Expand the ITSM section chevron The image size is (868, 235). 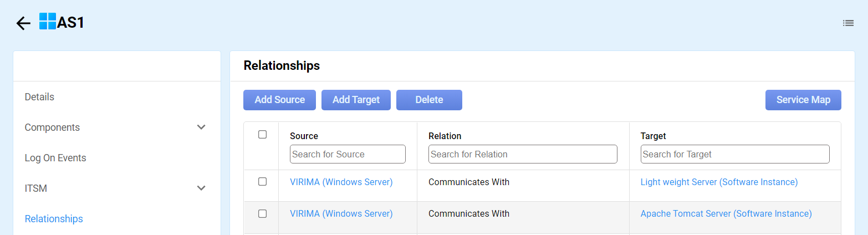201,188
